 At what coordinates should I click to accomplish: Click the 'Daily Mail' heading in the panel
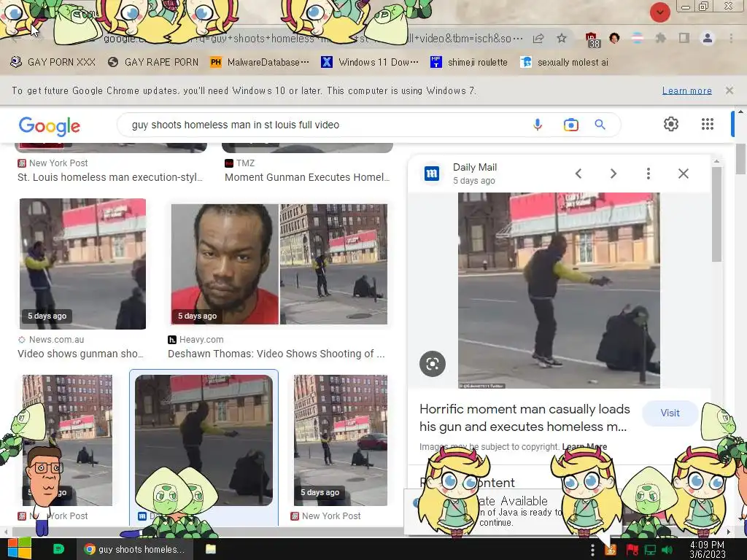tap(474, 167)
